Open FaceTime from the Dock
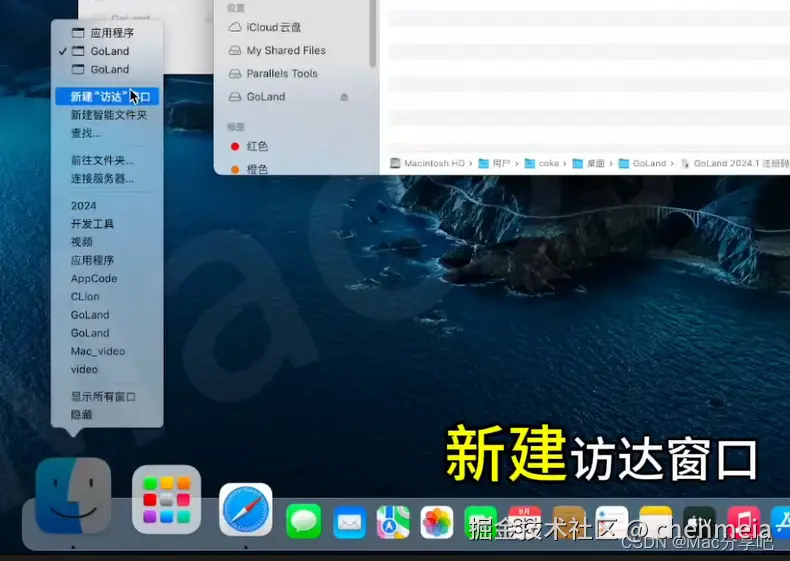Screen dimensions: 790x561 pyautogui.click(x=481, y=522)
